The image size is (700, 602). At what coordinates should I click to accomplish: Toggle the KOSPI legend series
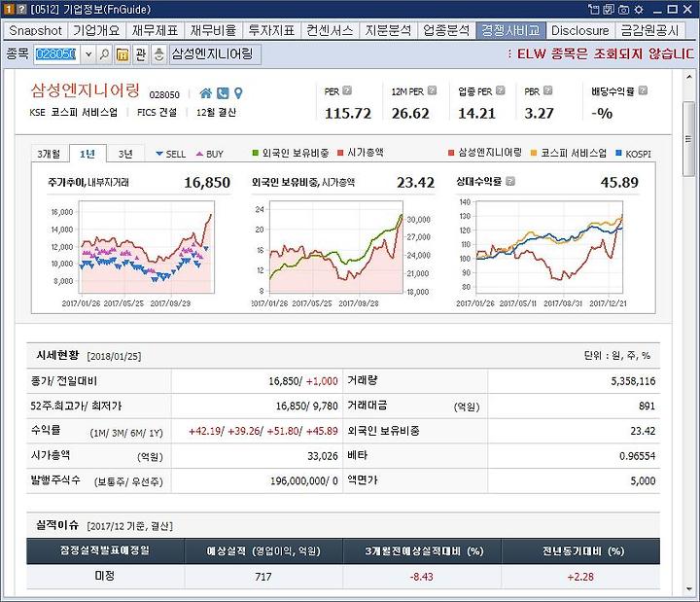pos(634,154)
